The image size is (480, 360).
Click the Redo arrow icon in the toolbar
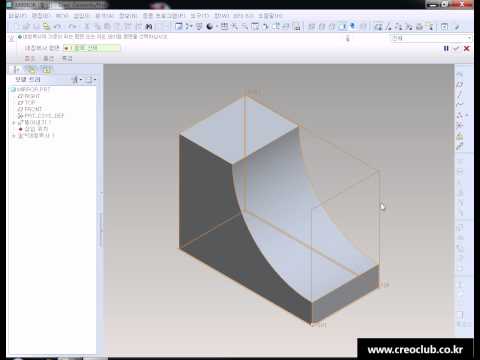pos(72,27)
